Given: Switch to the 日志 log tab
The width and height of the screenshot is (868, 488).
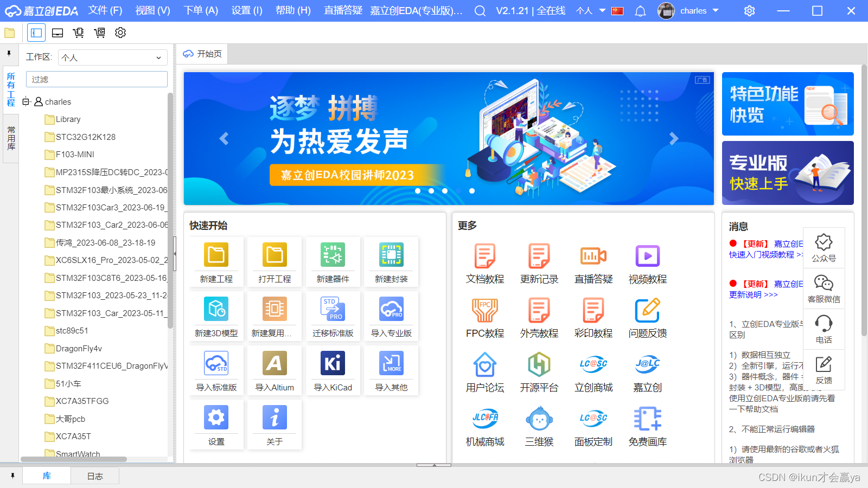Looking at the screenshot, I should click(x=95, y=476).
